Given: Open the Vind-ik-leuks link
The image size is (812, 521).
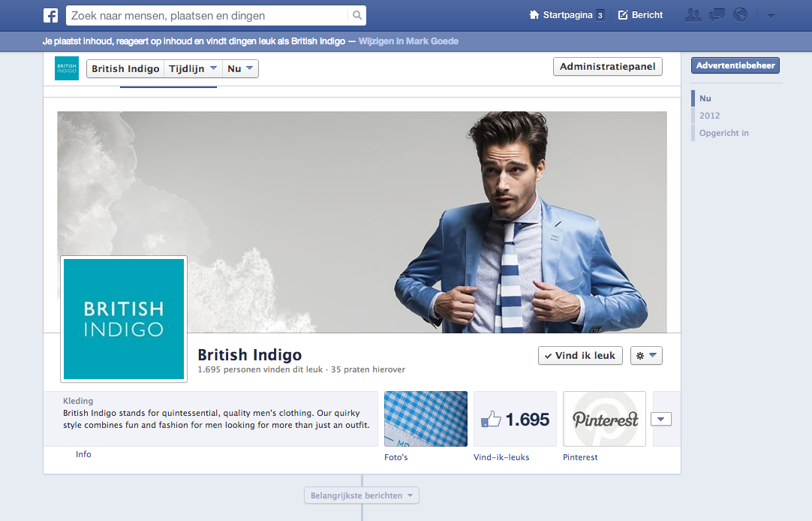Looking at the screenshot, I should point(501,457).
